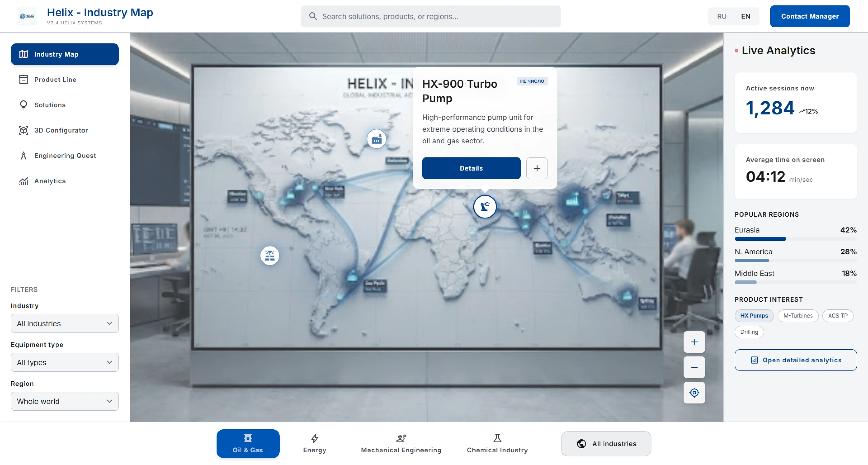
Task: Open the All industries filter dropdown
Action: [65, 323]
